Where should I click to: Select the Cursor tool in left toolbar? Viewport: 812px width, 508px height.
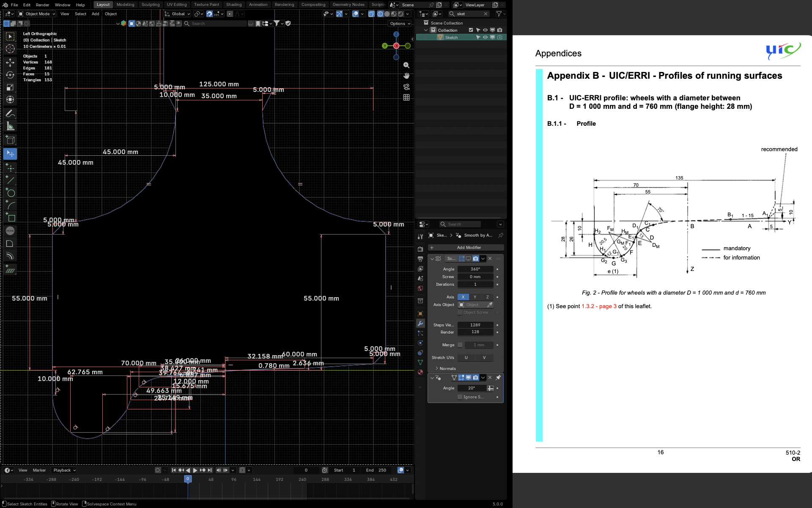point(10,49)
